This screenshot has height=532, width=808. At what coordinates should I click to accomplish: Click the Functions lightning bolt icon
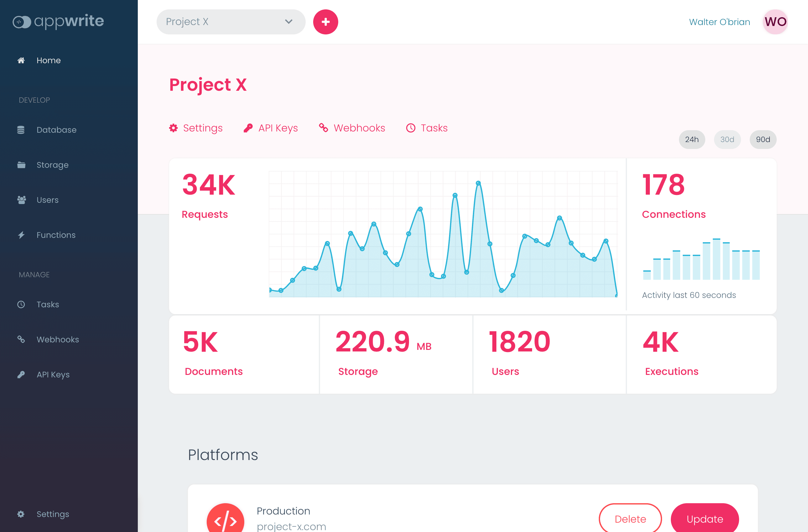(x=21, y=235)
